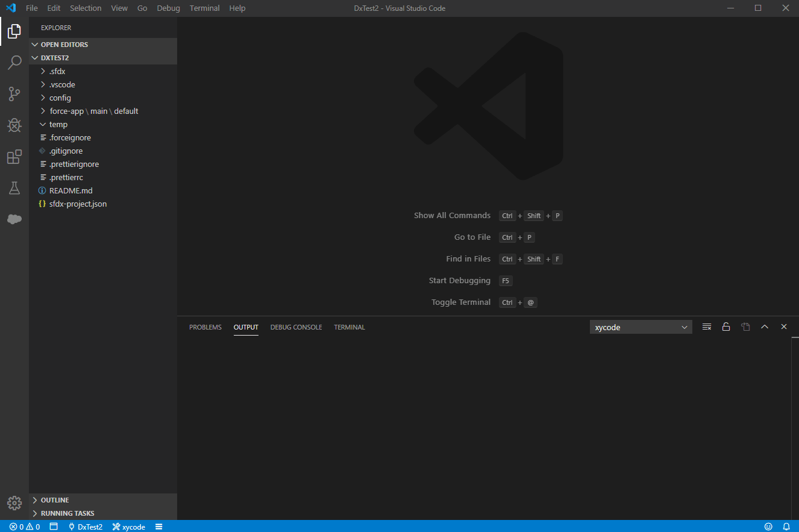Open the Salesforce cloud icon view

(14, 219)
